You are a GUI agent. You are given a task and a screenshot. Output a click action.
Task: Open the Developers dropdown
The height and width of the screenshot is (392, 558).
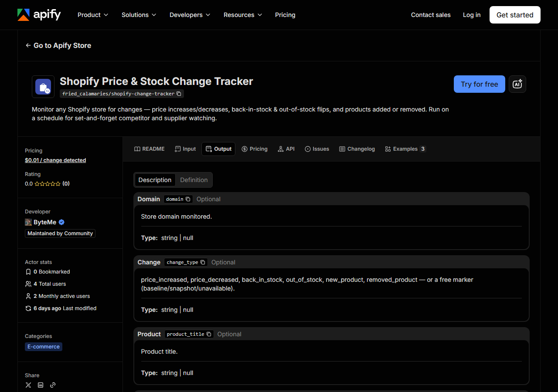click(x=190, y=15)
